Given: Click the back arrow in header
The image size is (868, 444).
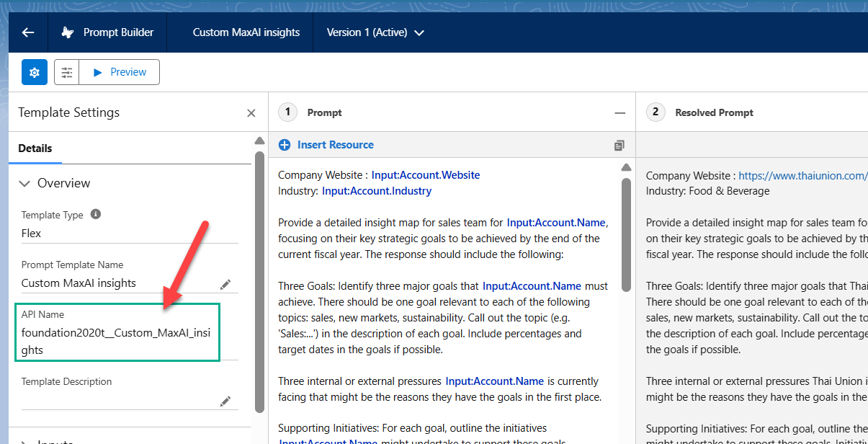Looking at the screenshot, I should [28, 32].
